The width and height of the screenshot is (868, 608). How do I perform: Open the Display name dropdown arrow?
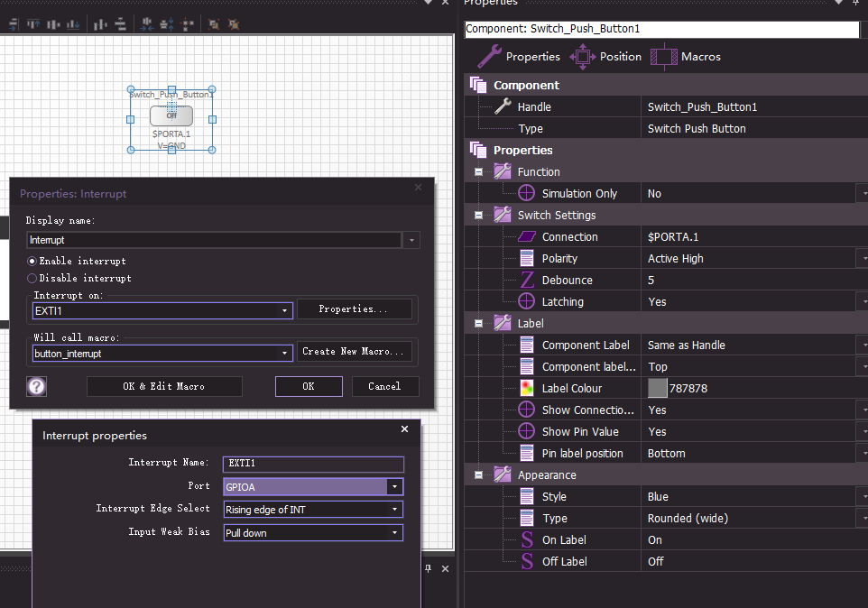point(411,240)
